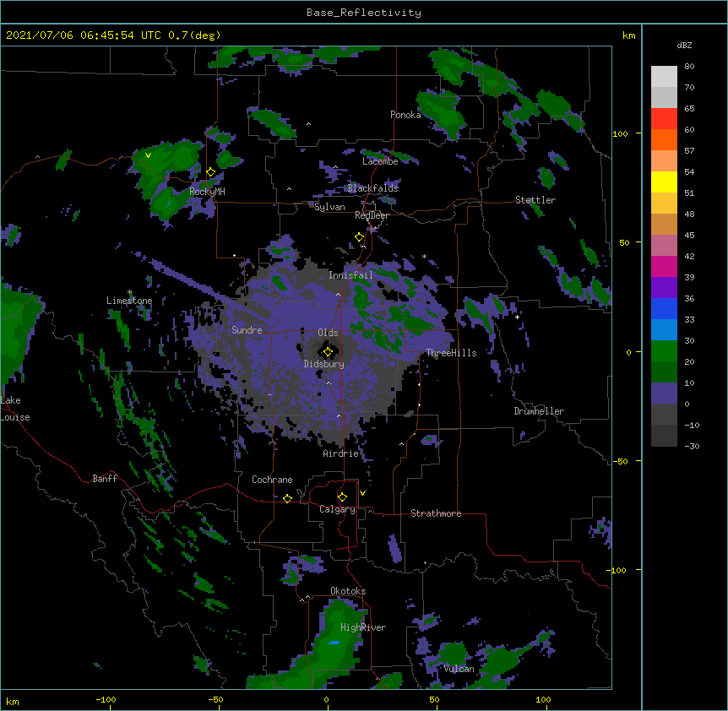Click the Okotoks label

(348, 591)
